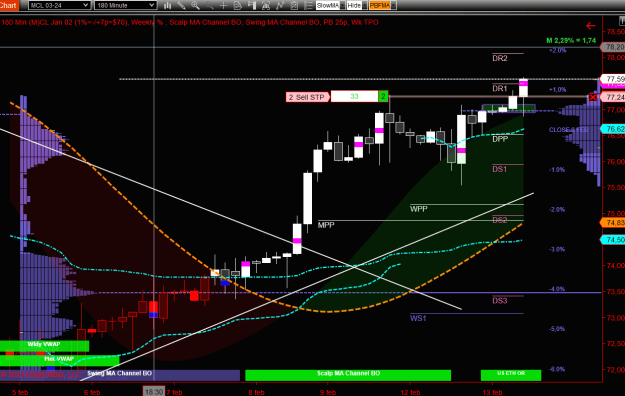625x396 pixels.
Task: Click the 9 feb date label
Action: click(x=328, y=392)
